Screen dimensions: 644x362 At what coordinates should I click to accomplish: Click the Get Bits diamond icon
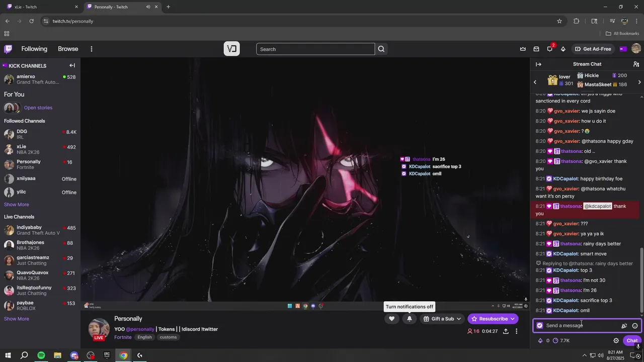pos(563,49)
